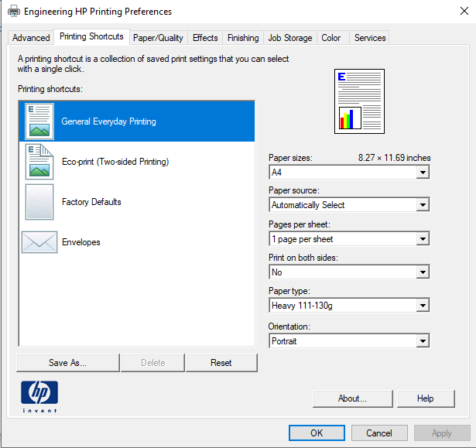Open Print on both sides dropdown arrow
This screenshot has height=448, width=476.
tap(423, 272)
